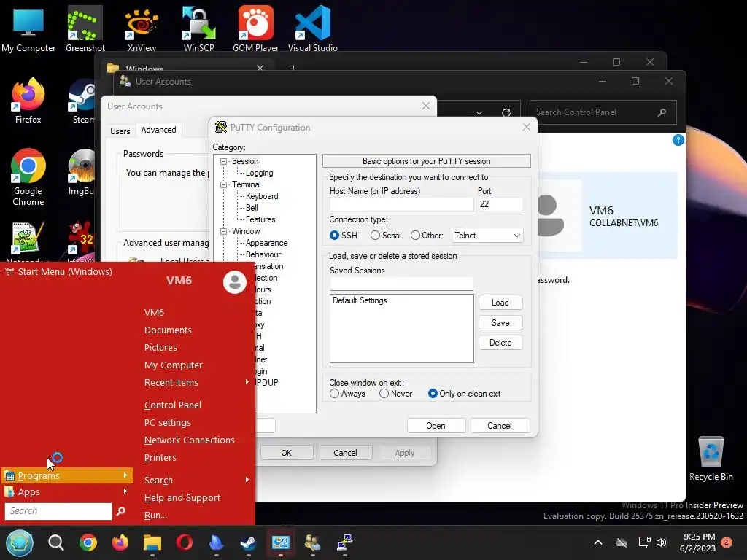
Task: Click the taskbar search magnifier icon
Action: click(55, 542)
